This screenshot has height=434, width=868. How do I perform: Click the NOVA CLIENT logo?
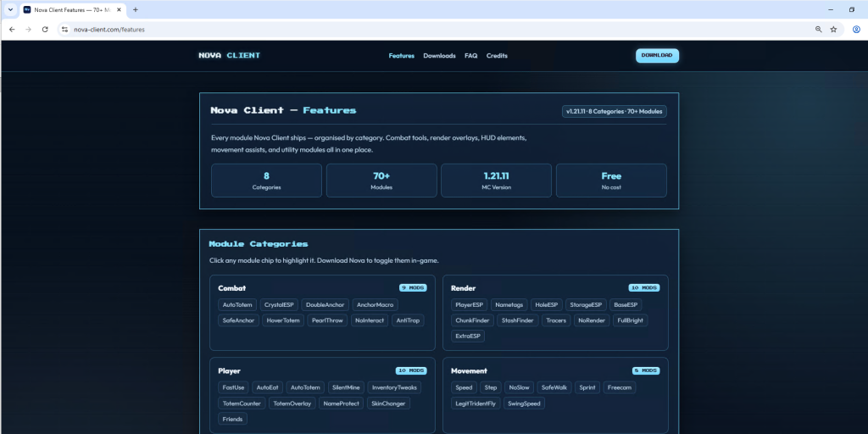[x=229, y=55]
